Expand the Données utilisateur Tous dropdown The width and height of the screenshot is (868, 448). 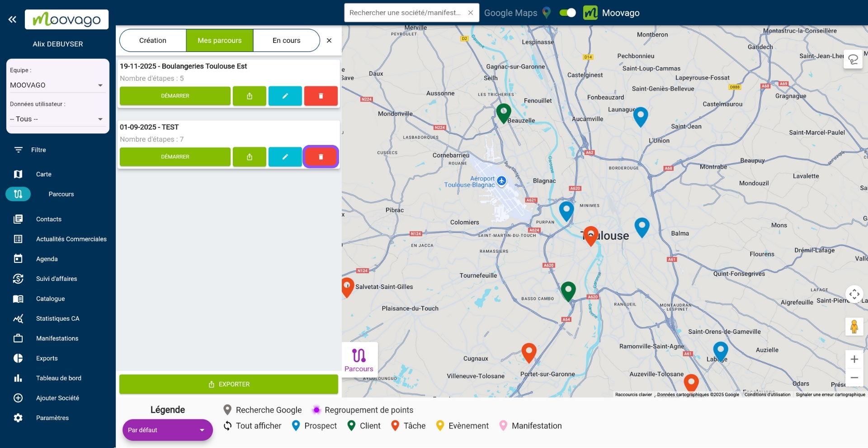click(57, 119)
